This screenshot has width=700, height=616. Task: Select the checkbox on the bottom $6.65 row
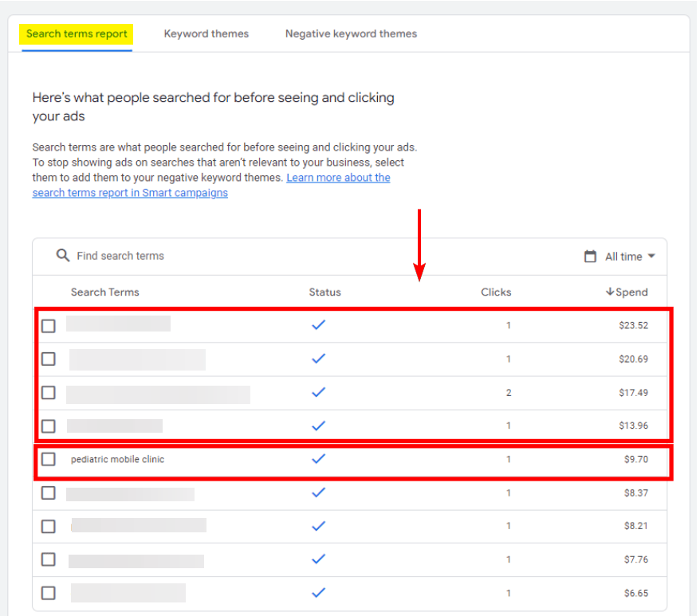click(x=48, y=593)
